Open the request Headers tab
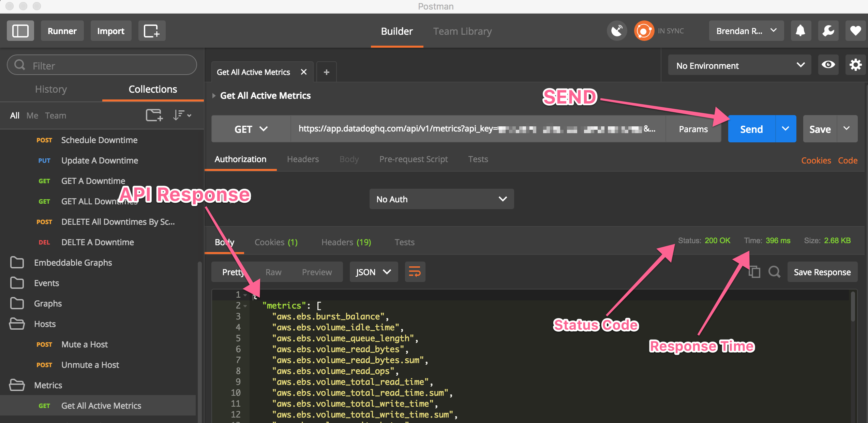Screen dimensions: 868x423 point(303,159)
